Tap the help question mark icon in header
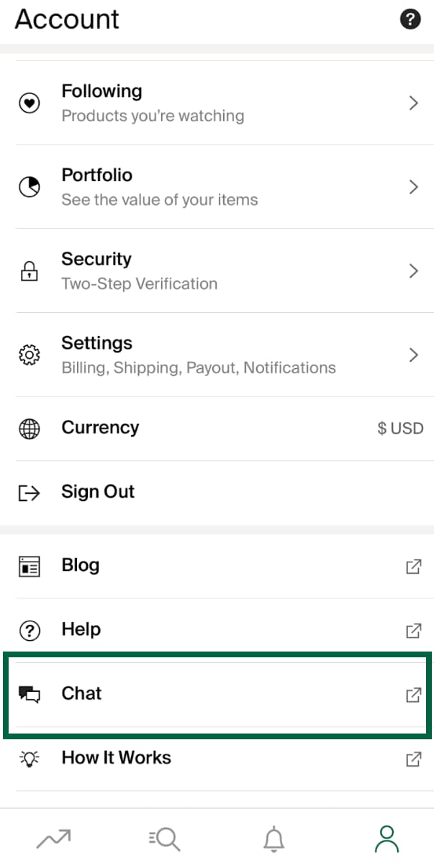The width and height of the screenshot is (434, 868). (x=410, y=19)
